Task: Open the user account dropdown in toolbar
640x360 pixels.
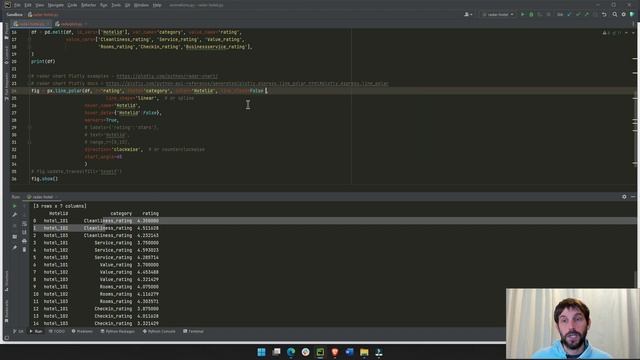Action: click(x=468, y=14)
